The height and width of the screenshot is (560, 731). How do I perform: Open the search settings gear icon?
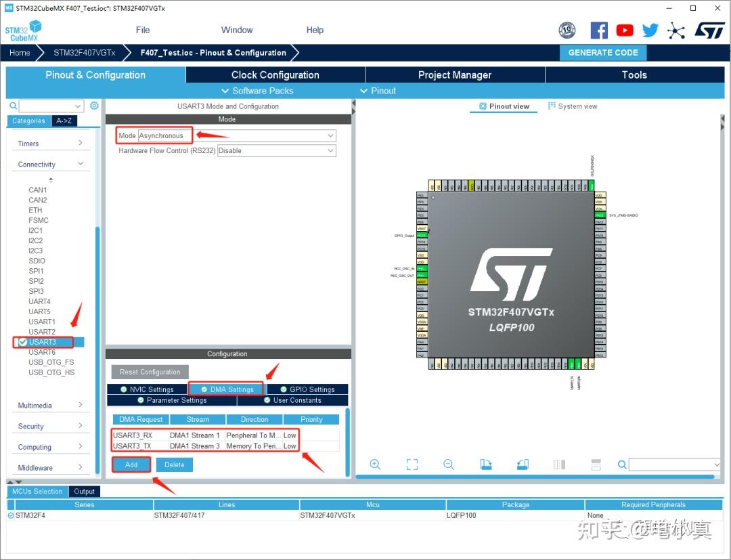click(94, 106)
